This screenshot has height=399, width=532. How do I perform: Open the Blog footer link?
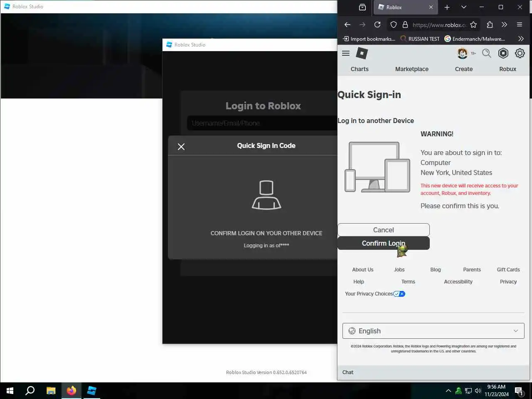436,270
